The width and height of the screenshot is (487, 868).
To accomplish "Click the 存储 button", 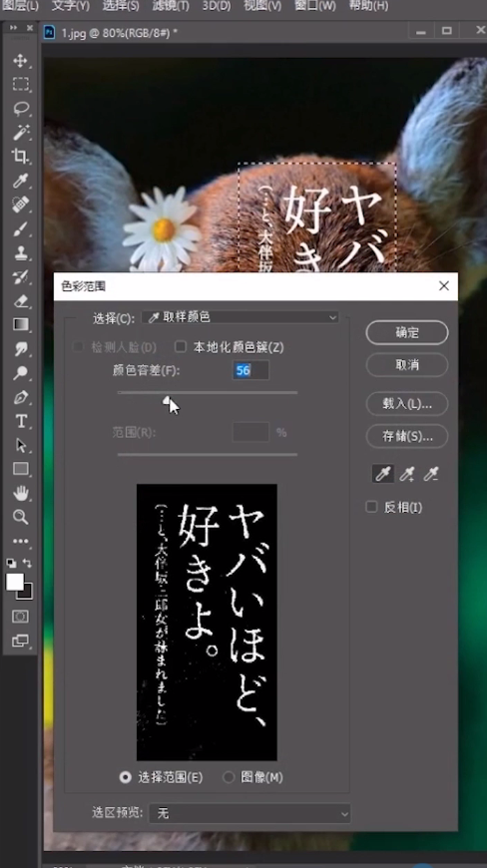I will [x=407, y=436].
